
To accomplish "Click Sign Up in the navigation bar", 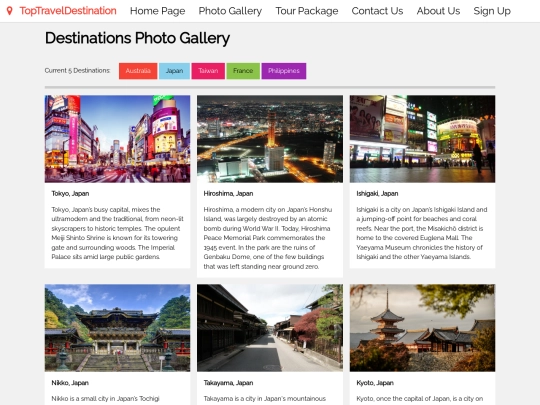I will tap(492, 11).
